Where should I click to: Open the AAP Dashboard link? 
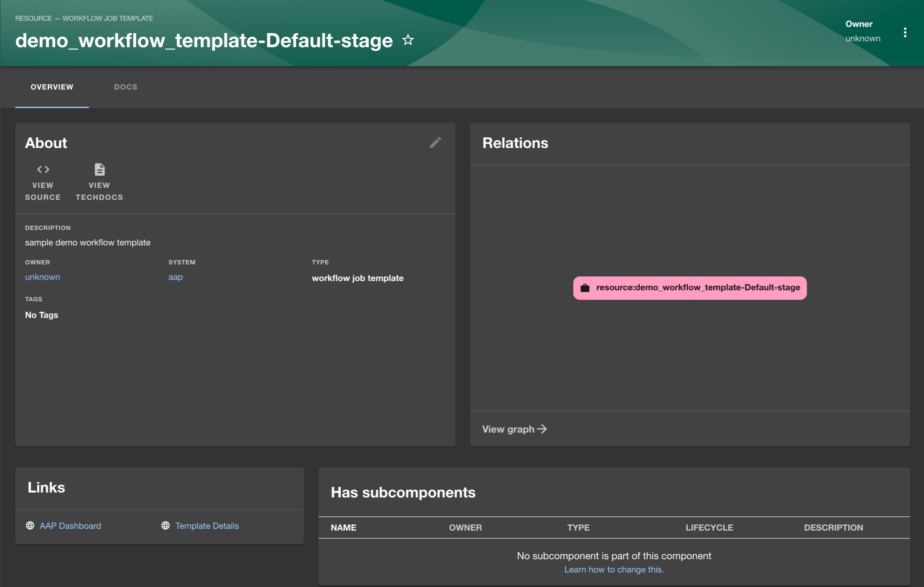(70, 526)
